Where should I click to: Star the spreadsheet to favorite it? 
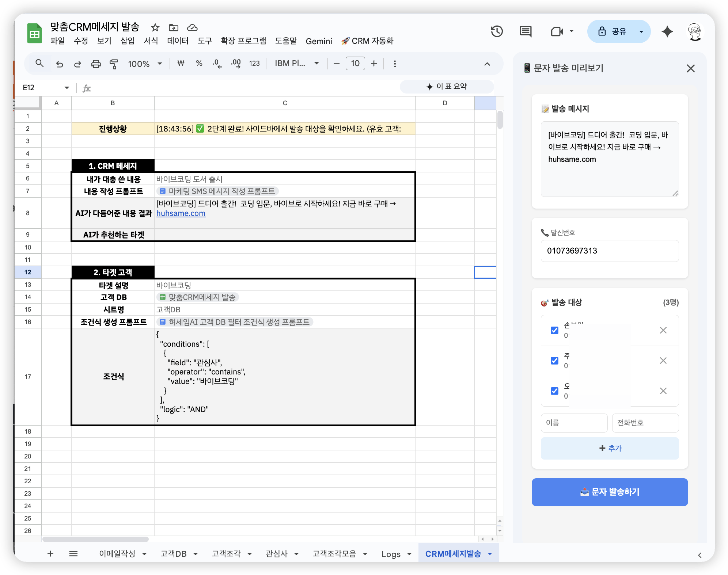(155, 27)
